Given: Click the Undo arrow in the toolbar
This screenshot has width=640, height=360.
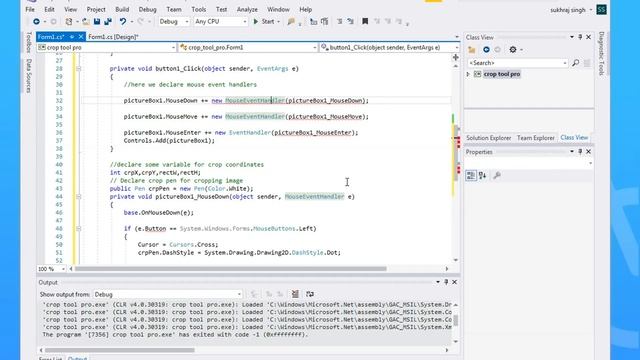Looking at the screenshot, I should pos(122,22).
